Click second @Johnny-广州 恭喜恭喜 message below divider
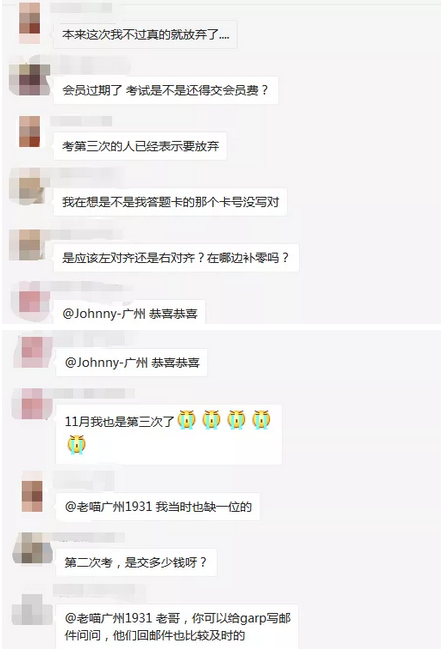Screen dimensions: 442x651 coord(132,362)
